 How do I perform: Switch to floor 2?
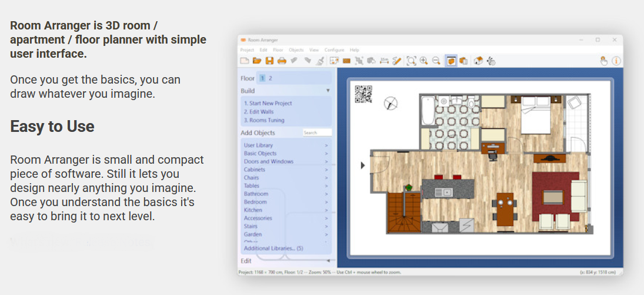271,78
